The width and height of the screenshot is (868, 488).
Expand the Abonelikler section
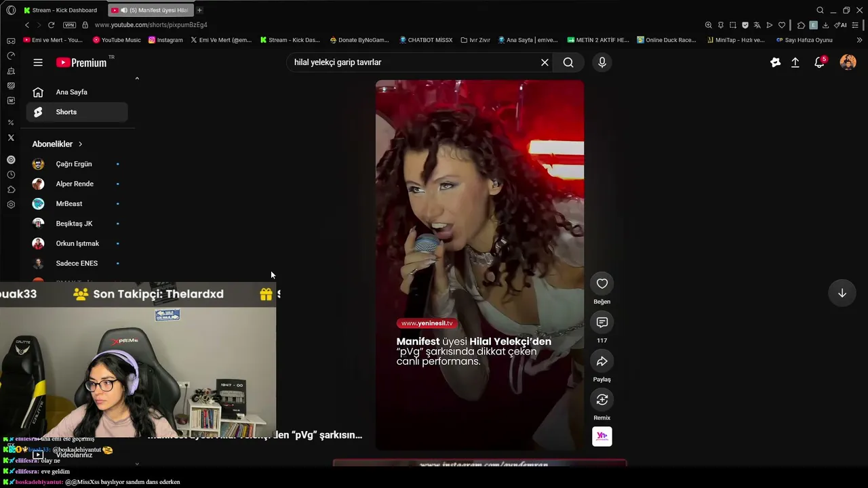click(x=58, y=144)
